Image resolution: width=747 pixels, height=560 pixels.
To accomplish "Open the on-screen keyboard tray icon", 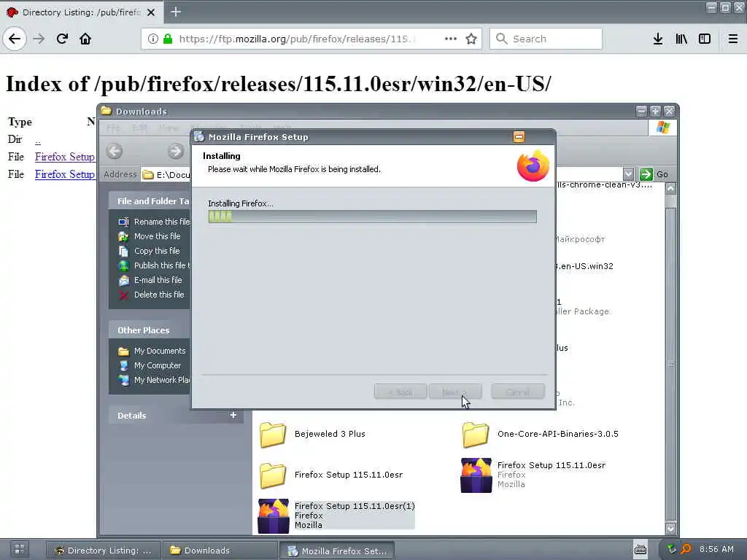I will (640, 550).
